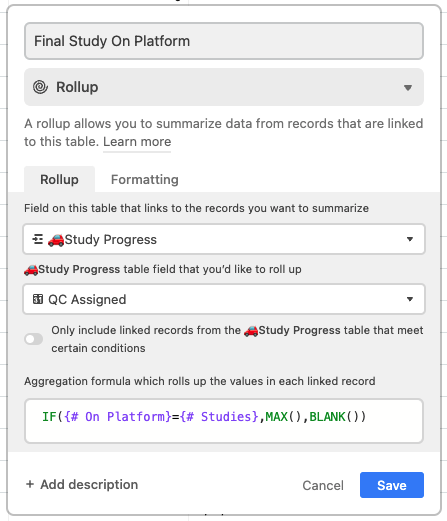Viewport: 447px width, 521px height.
Task: Click inside the aggregation formula editor
Action: (x=224, y=421)
